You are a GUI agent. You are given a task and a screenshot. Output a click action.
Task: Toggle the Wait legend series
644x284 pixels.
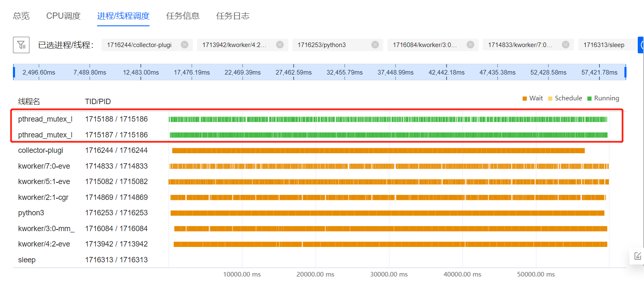[533, 98]
